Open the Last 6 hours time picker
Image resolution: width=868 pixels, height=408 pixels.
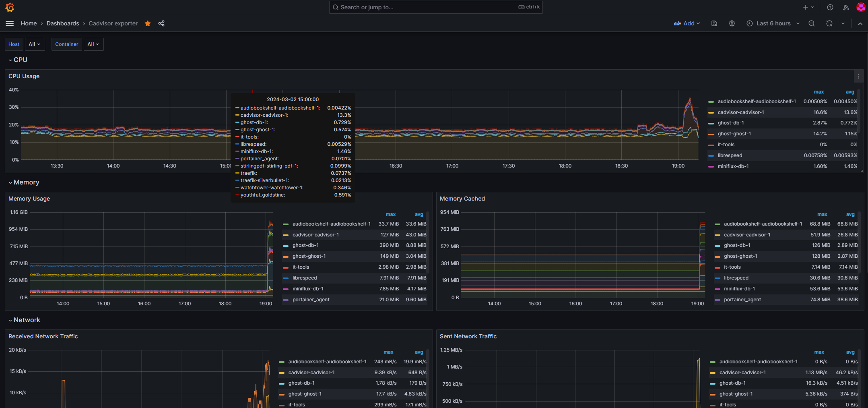coord(772,23)
